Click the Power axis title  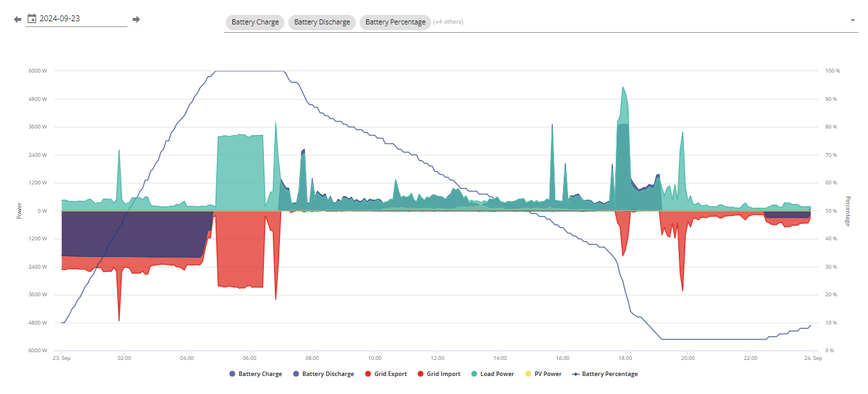pyautogui.click(x=19, y=211)
